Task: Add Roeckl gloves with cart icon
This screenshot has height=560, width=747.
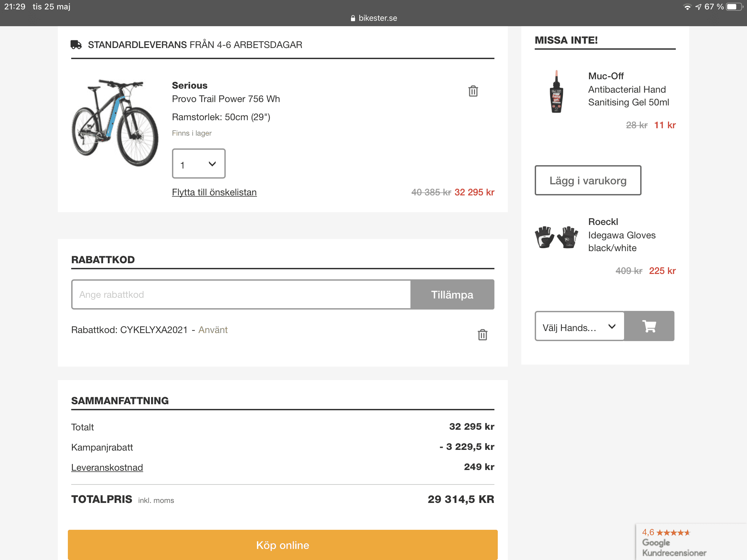Action: click(649, 326)
